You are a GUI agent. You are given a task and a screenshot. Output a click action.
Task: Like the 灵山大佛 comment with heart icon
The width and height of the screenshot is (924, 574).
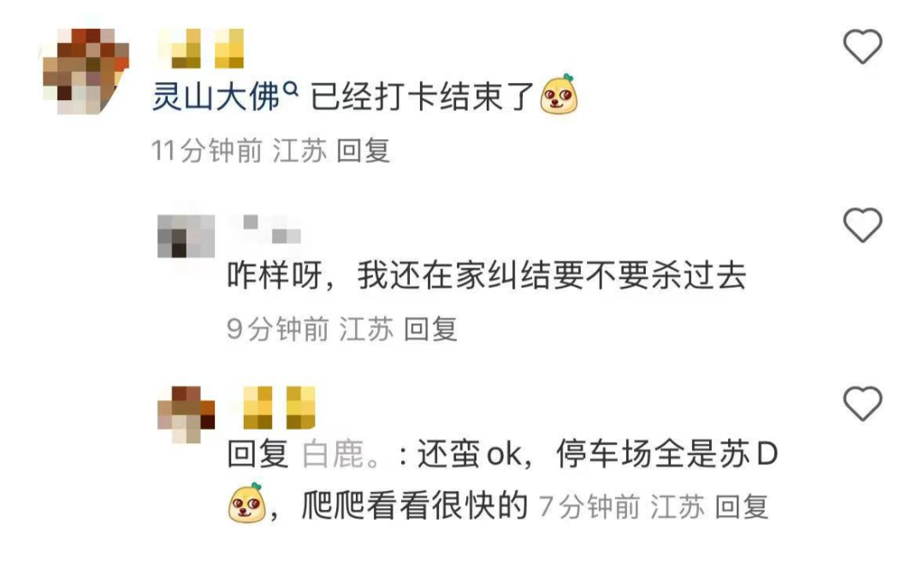coord(862,46)
